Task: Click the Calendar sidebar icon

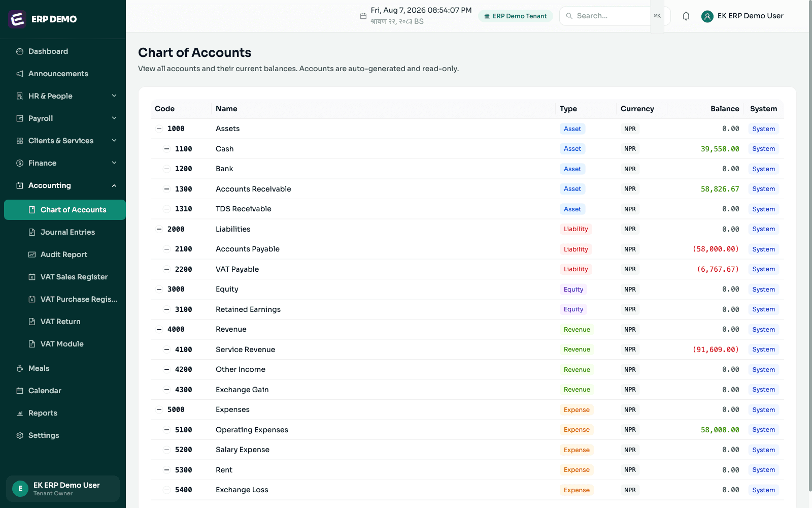Action: [20, 391]
